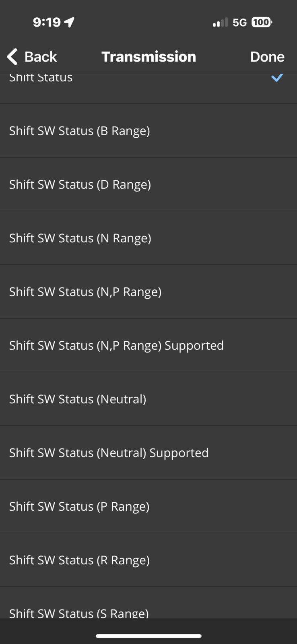Select Shift SW Status (R Range)
Screen dimensions: 297x644
(148, 560)
